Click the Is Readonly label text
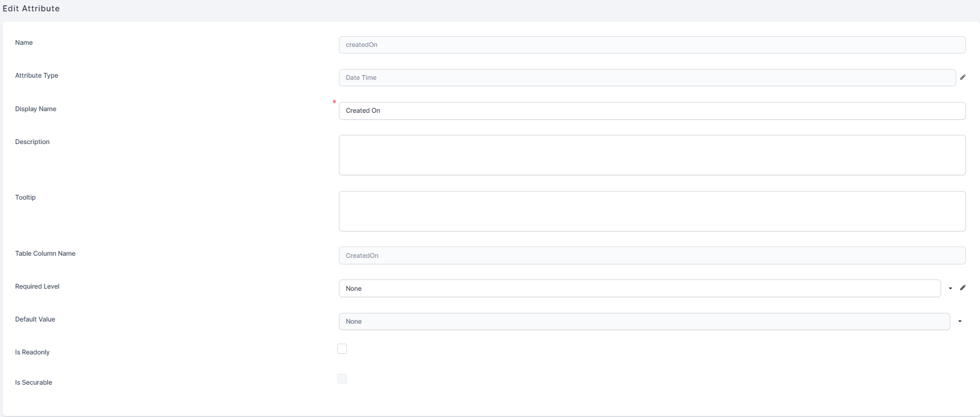This screenshot has height=417, width=980. (32, 352)
